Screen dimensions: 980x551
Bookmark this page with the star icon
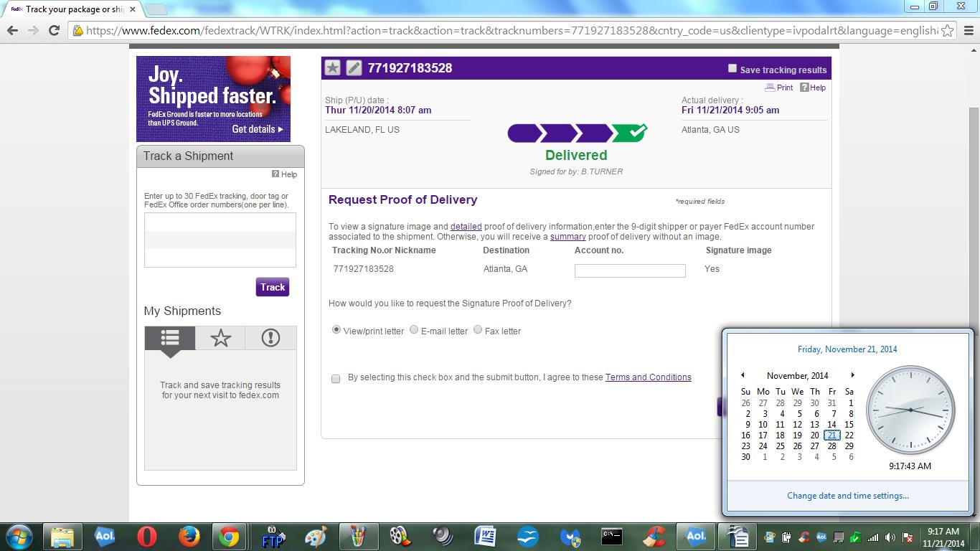coord(947,31)
